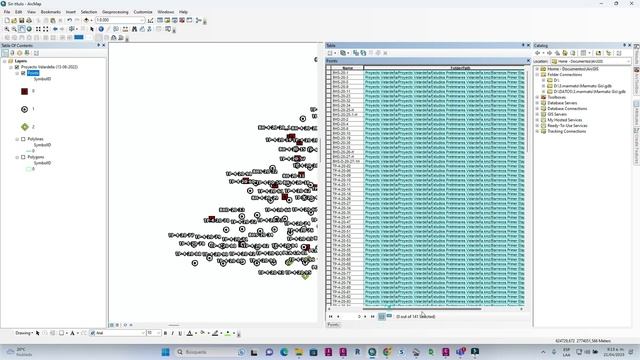
Task: Switch to List By Selection
Action: (27, 53)
